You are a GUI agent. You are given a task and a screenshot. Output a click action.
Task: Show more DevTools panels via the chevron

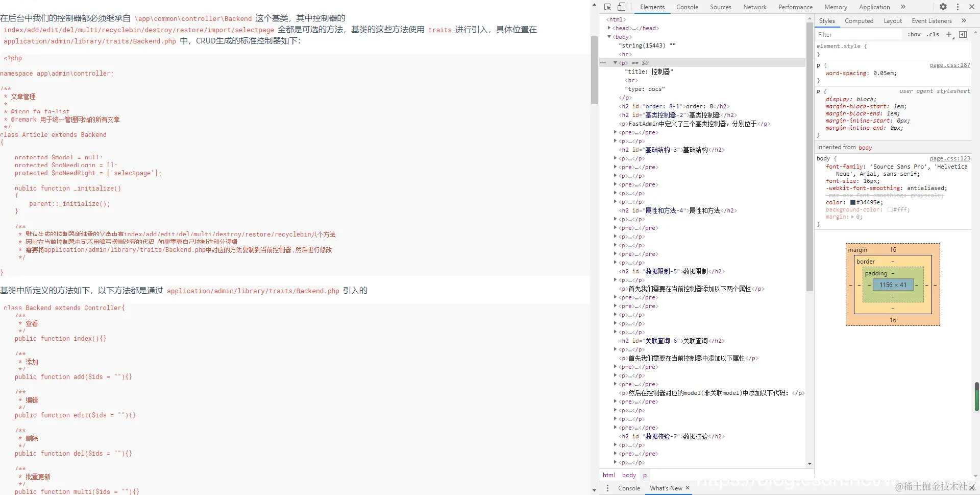point(903,7)
